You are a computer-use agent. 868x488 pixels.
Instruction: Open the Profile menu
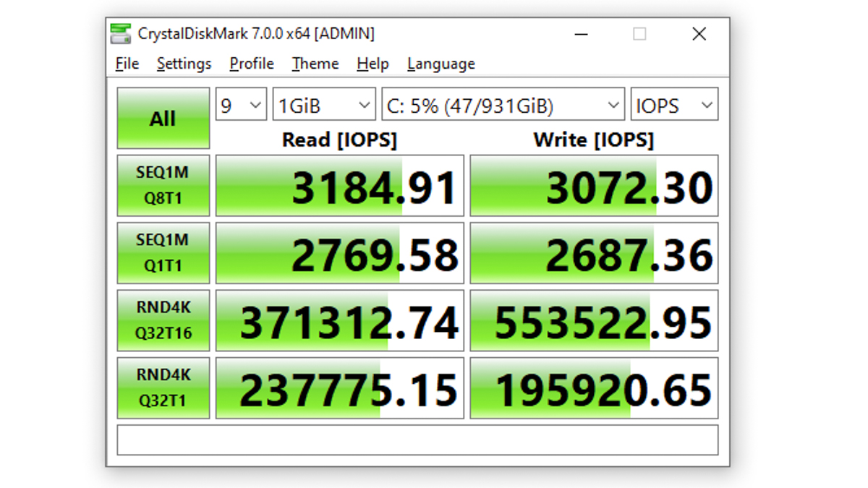pos(252,64)
